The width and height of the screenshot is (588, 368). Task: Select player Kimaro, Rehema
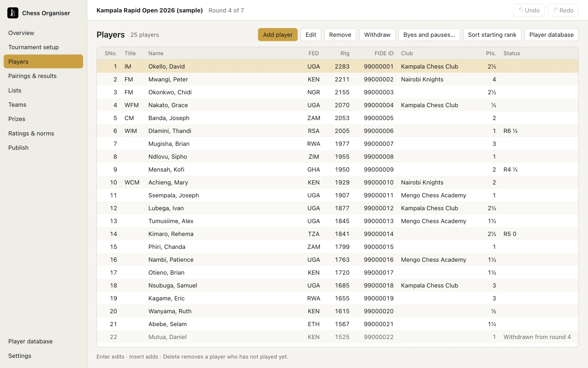point(338,234)
